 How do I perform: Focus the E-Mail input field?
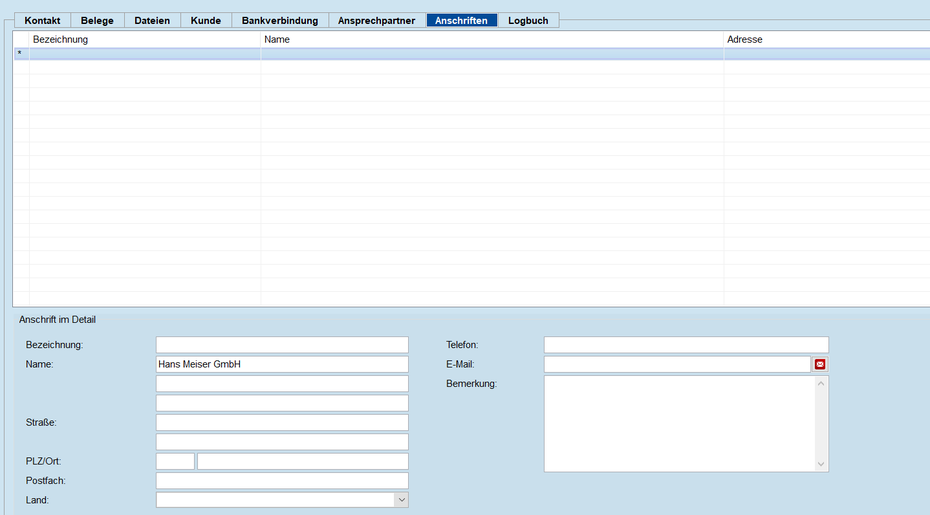point(677,364)
